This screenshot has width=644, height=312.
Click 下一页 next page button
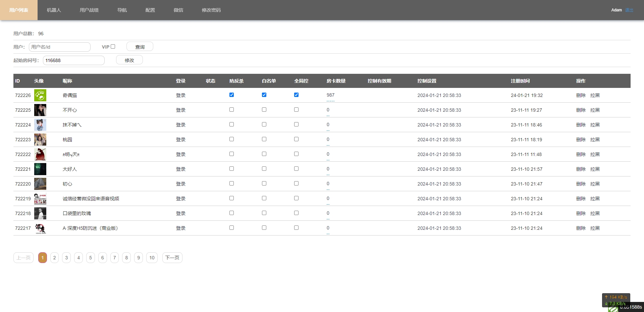pos(172,258)
